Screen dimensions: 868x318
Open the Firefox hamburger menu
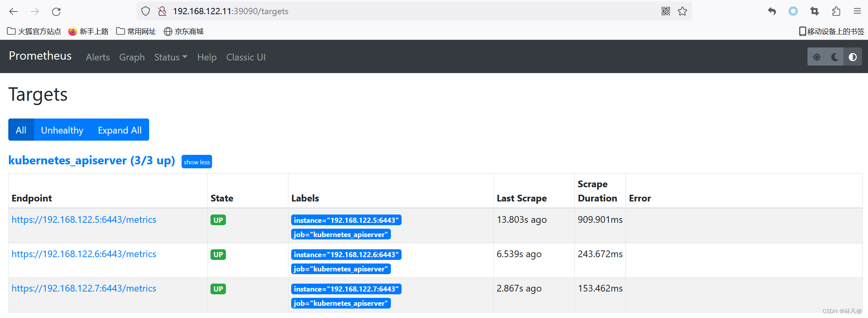[x=857, y=11]
